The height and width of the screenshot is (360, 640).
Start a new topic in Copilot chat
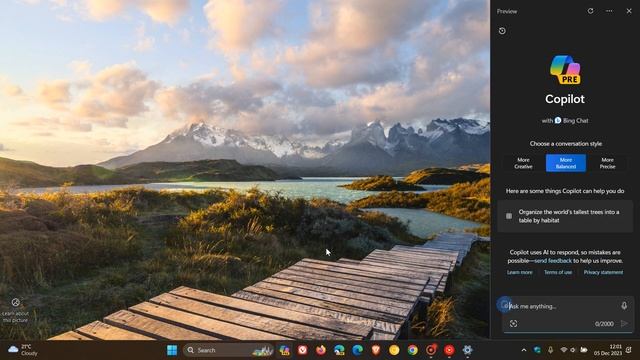pyautogui.click(x=504, y=305)
